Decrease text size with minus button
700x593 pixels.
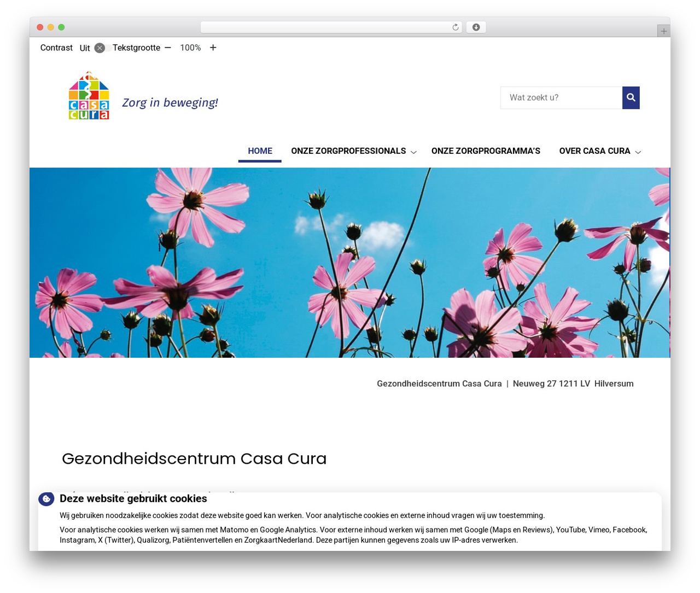coord(168,48)
